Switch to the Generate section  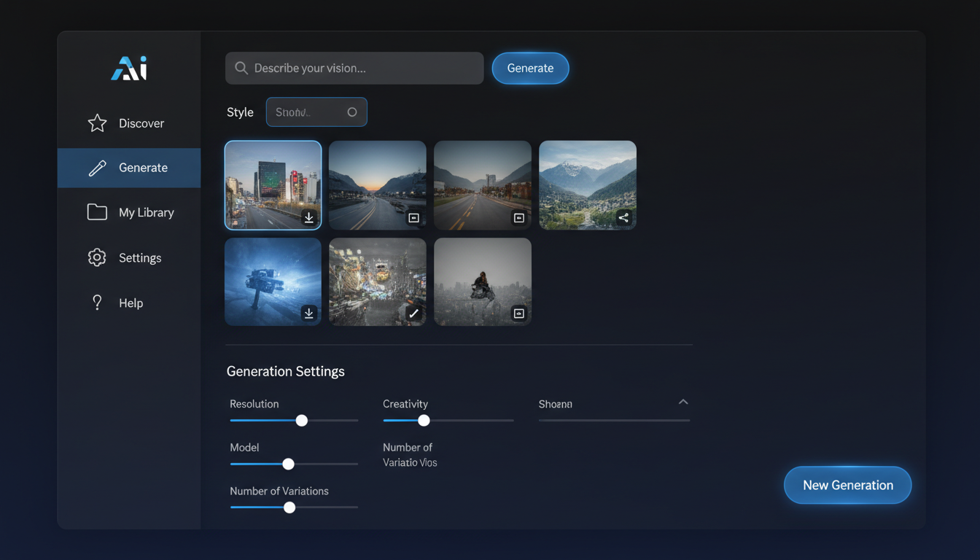[143, 167]
